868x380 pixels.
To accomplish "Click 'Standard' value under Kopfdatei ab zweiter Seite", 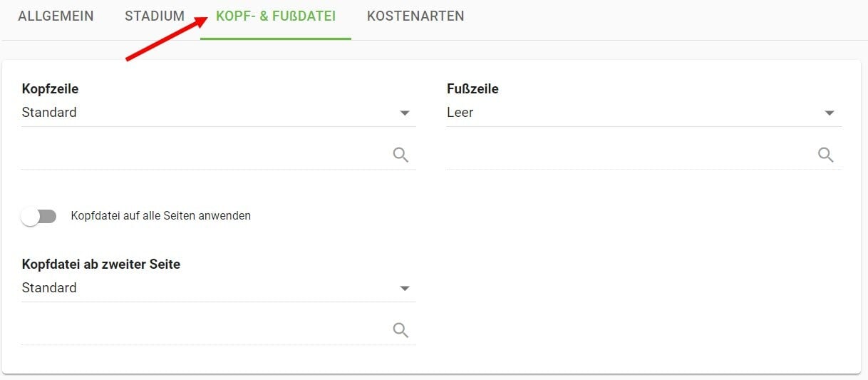I will tap(49, 288).
